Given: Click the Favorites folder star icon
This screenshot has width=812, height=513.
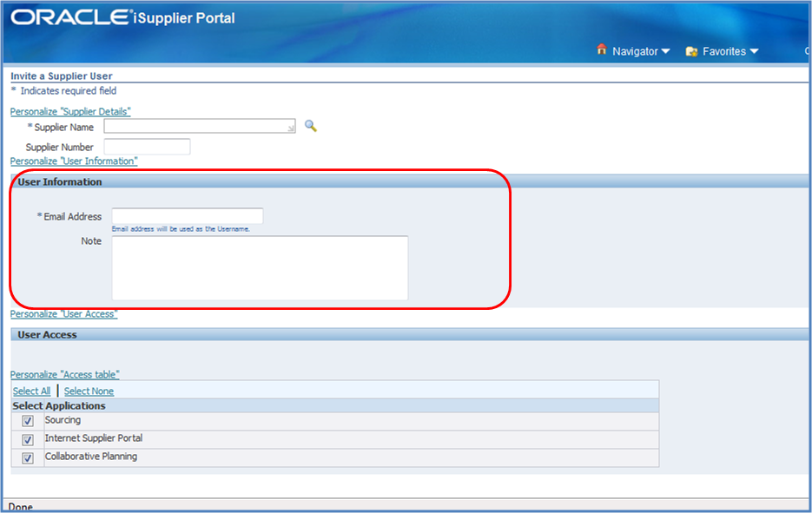Looking at the screenshot, I should click(691, 51).
